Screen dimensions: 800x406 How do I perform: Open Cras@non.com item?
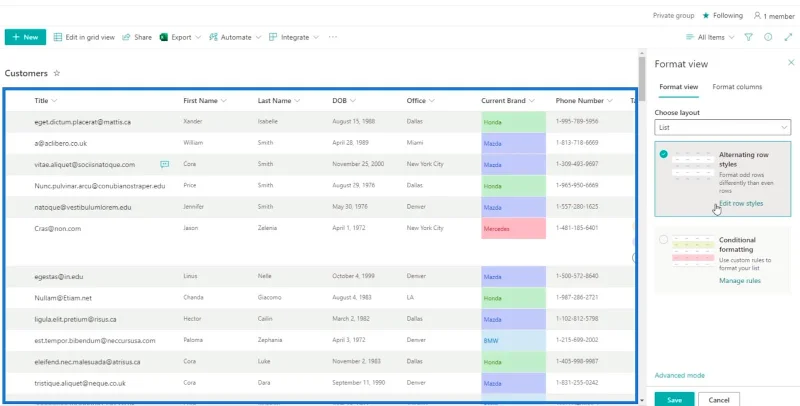58,229
